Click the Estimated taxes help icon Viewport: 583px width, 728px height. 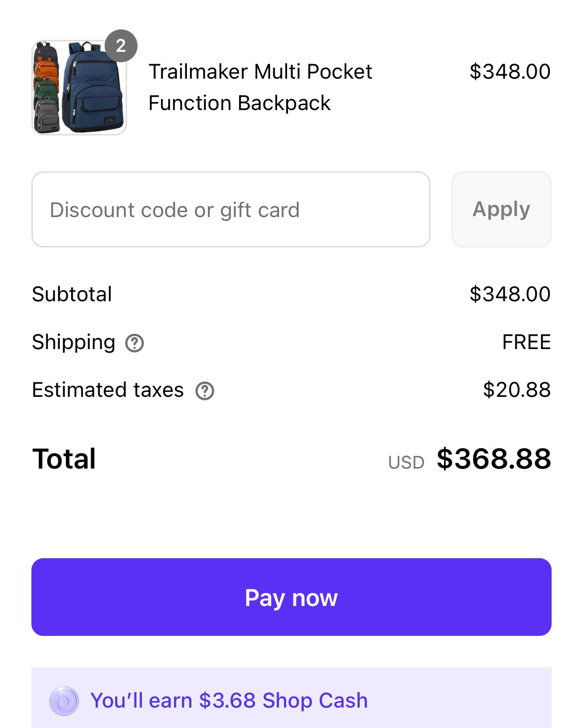click(x=205, y=391)
